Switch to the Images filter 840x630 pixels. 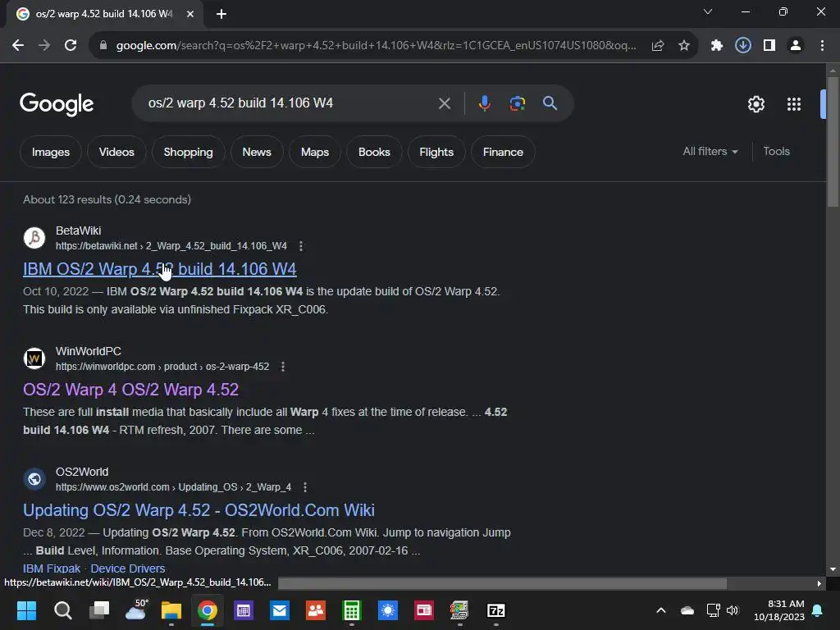click(51, 152)
